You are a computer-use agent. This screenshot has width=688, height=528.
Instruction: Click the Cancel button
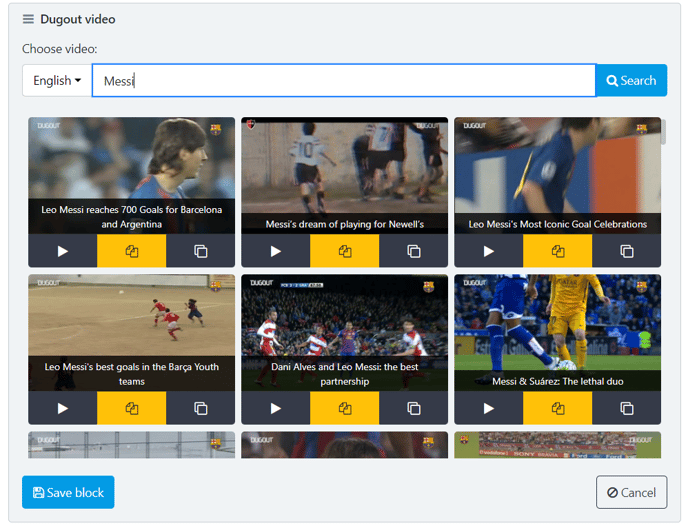(631, 492)
